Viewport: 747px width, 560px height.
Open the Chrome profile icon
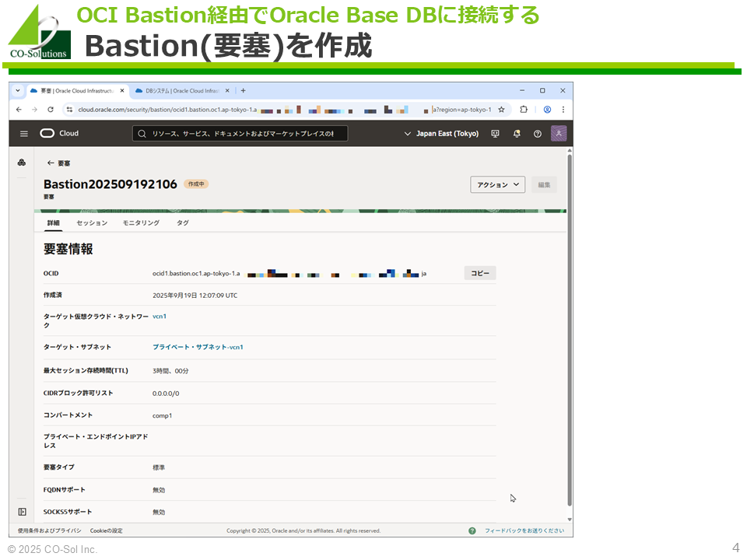point(547,110)
